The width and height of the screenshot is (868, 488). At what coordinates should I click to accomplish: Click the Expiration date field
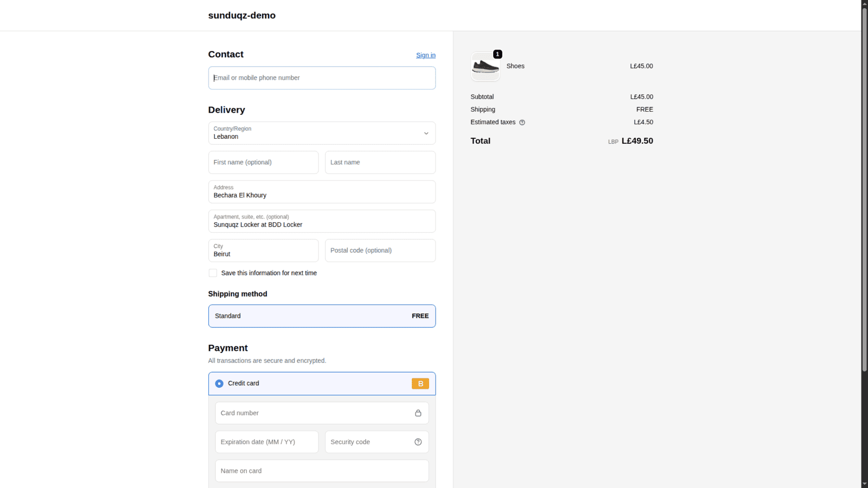pos(266,442)
